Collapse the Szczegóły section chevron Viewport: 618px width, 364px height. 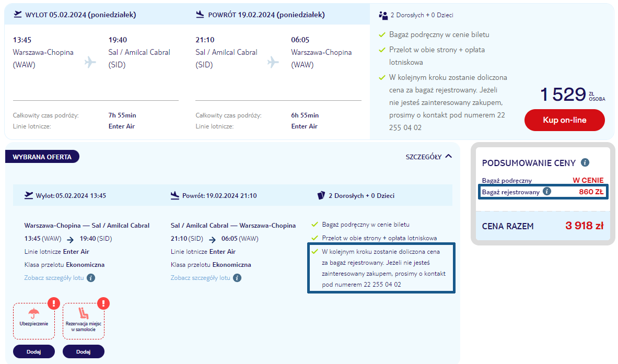click(x=449, y=156)
